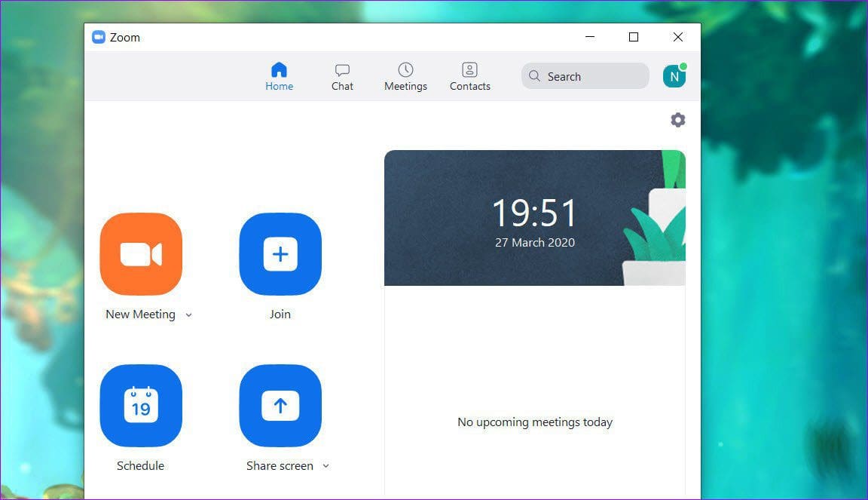
Task: Click the blue Join plus icon
Action: pos(280,254)
